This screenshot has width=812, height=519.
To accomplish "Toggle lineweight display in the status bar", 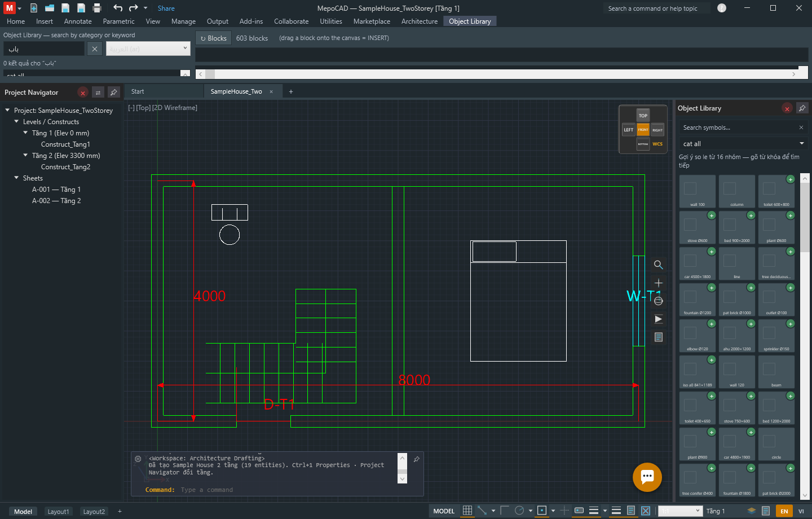I will coord(594,511).
